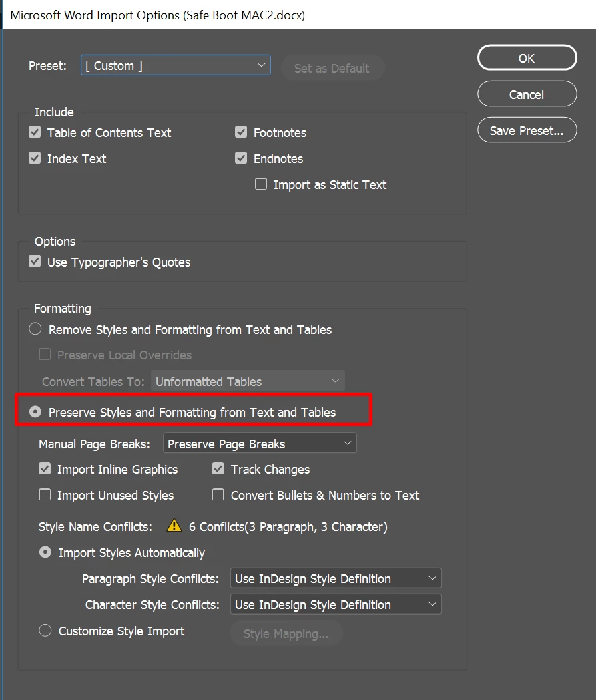Select Import Styles Automatically radio
Viewport: 596px width, 700px height.
pos(45,552)
